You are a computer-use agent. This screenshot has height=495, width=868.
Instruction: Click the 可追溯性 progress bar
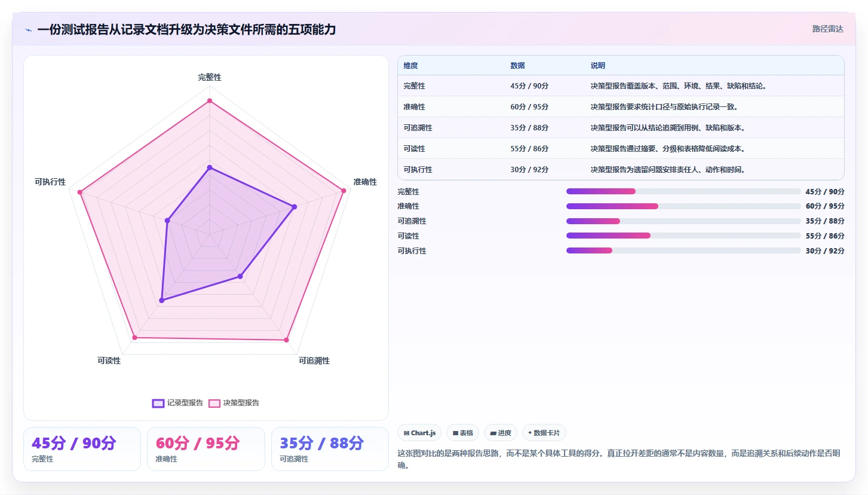point(683,221)
